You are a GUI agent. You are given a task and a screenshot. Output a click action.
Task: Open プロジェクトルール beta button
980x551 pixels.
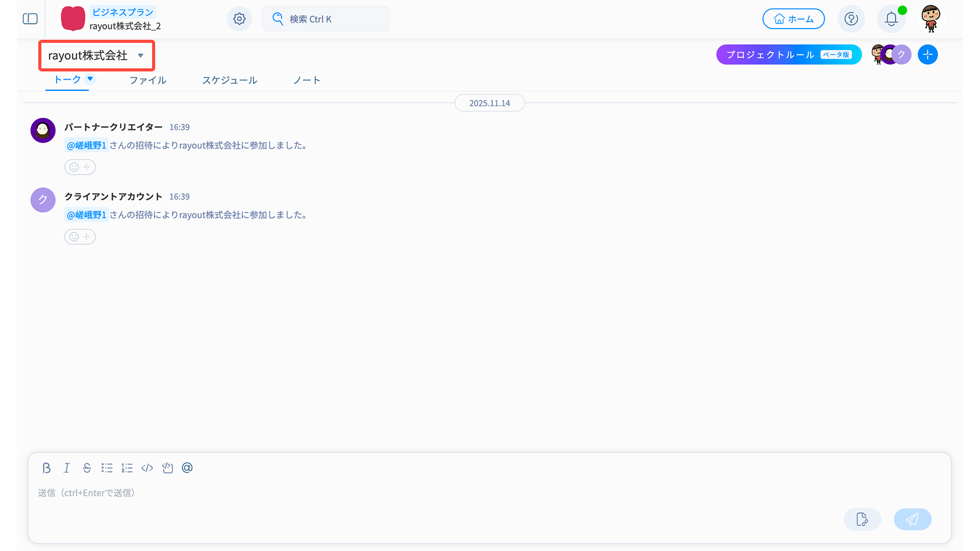788,55
